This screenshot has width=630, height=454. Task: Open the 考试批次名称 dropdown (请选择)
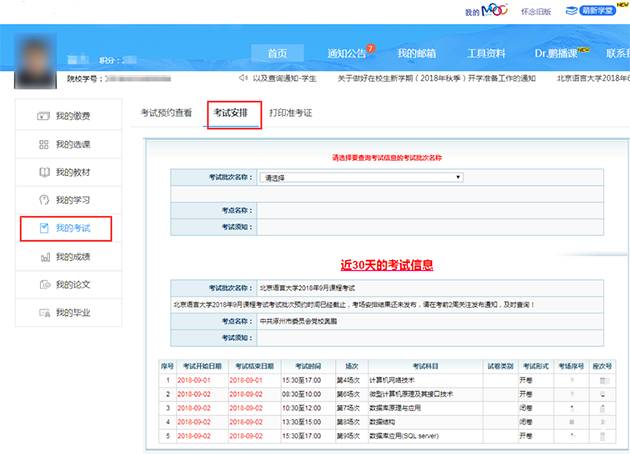361,177
